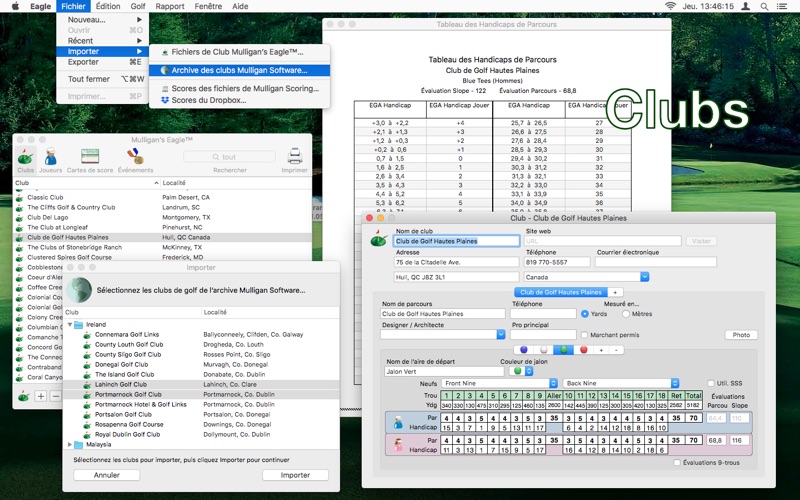Viewport: 800px width, 500px height.
Task: Click the Téléphone field showing 819 770-5557
Action: click(x=557, y=262)
